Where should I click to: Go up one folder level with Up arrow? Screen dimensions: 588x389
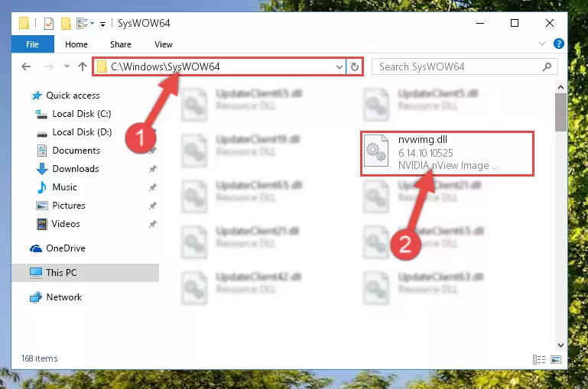(x=83, y=66)
